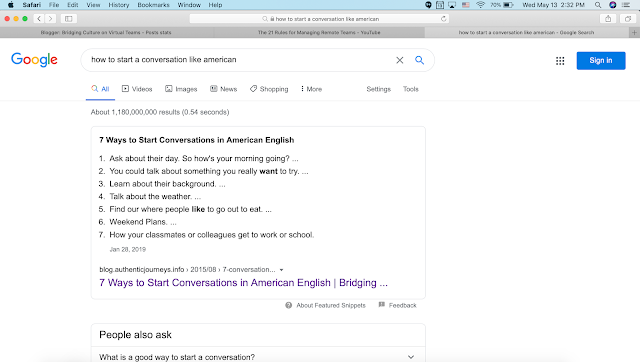Expand "What is a good way" question
Viewport: 640px width, 362px height.
coord(258,357)
